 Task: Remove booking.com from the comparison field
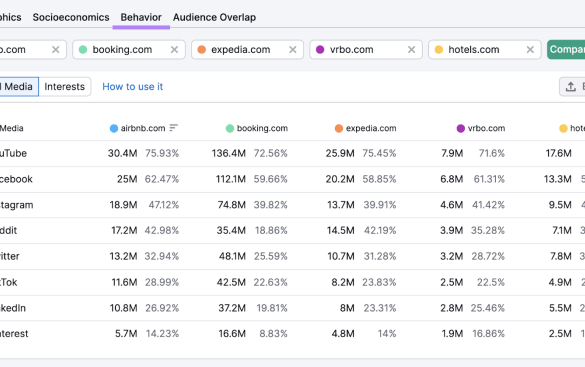174,50
